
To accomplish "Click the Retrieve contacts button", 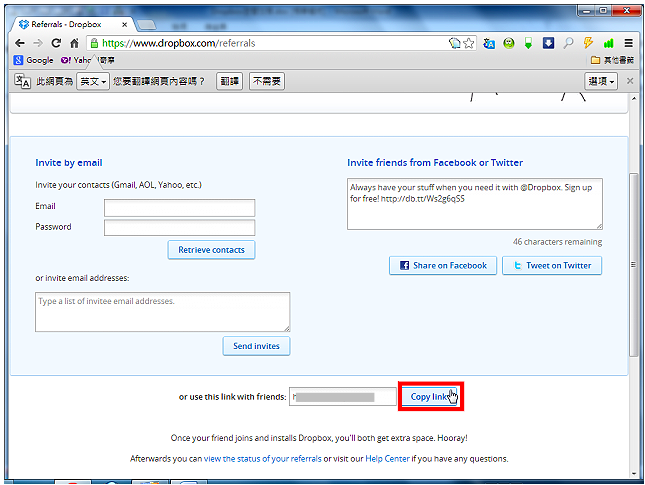I will [x=211, y=250].
